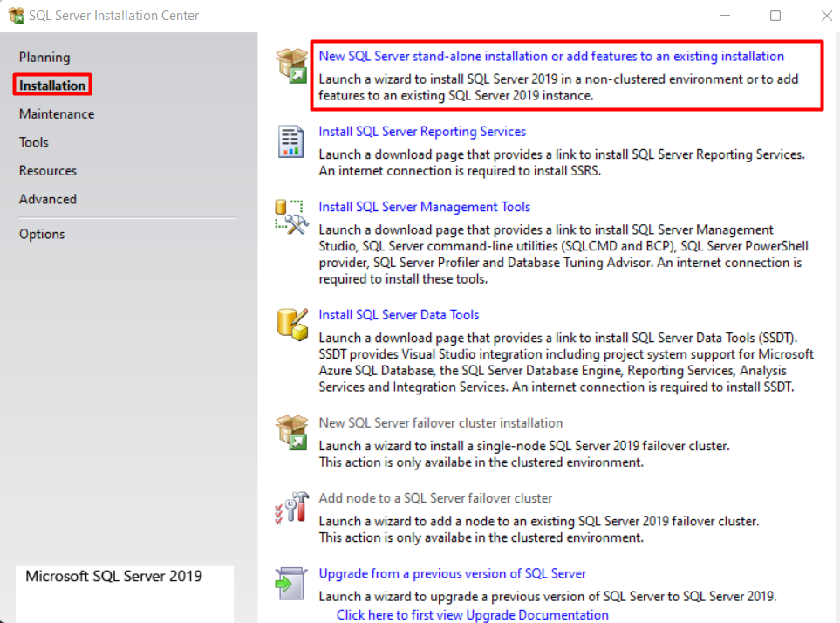Maximize the SQL Server Installation Center window
This screenshot has width=840, height=623.
(775, 16)
